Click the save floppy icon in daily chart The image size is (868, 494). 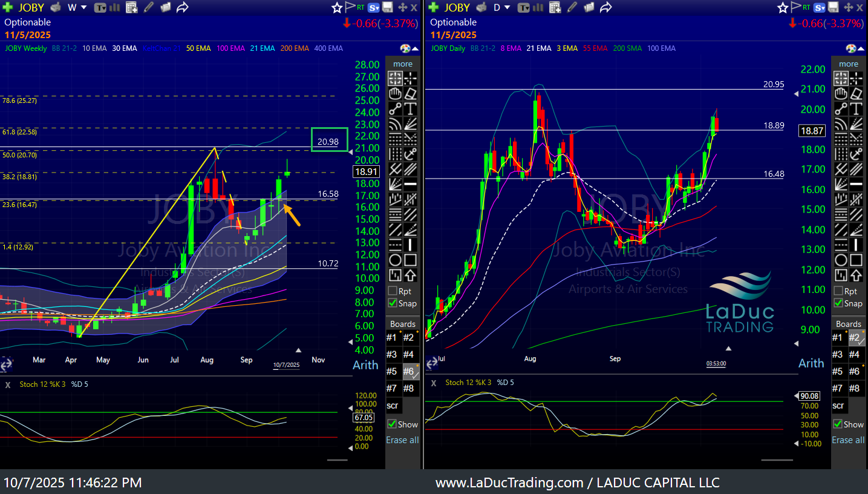click(x=834, y=7)
